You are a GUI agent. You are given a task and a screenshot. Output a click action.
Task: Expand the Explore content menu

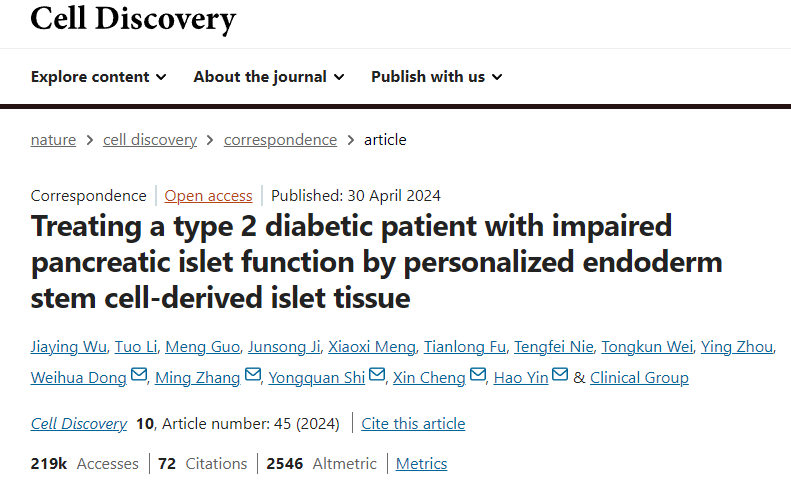click(x=98, y=76)
